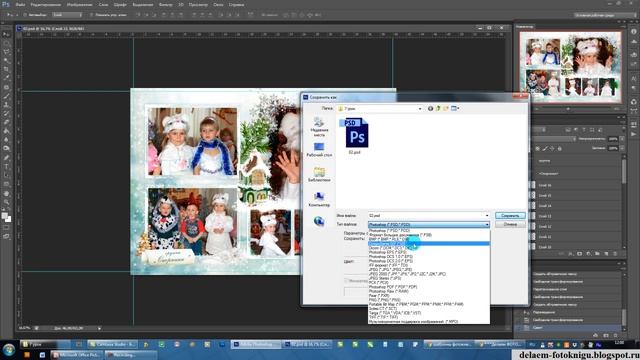Click the Сохранить button
Viewport: 640px width, 360px height.
(x=510, y=216)
